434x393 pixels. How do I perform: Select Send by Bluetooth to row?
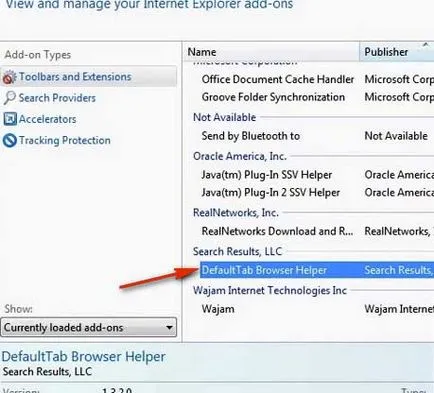(x=317, y=136)
